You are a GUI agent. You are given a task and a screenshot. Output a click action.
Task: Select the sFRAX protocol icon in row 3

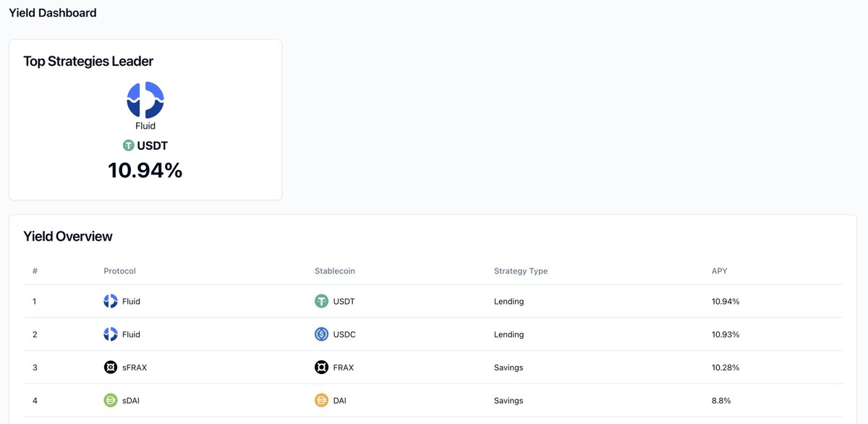pyautogui.click(x=110, y=367)
